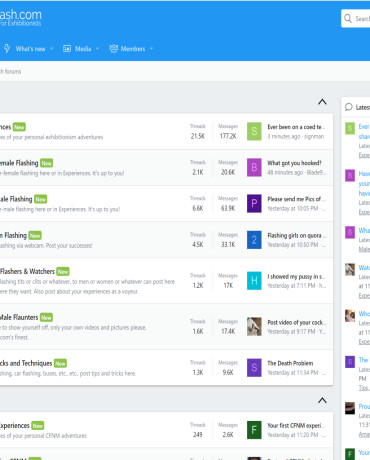The height and width of the screenshot is (460, 370).
Task: Open green S avatar beside 'Ever been on a coed'
Action: click(254, 131)
